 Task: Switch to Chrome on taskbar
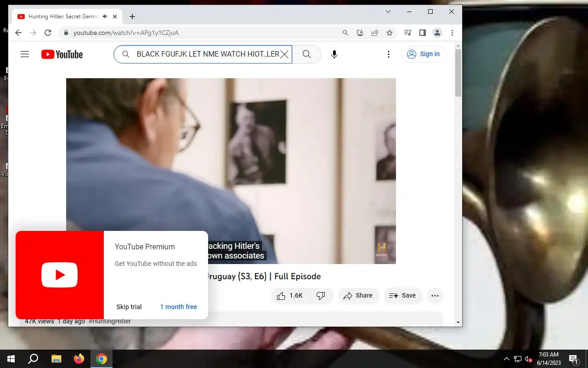(102, 359)
